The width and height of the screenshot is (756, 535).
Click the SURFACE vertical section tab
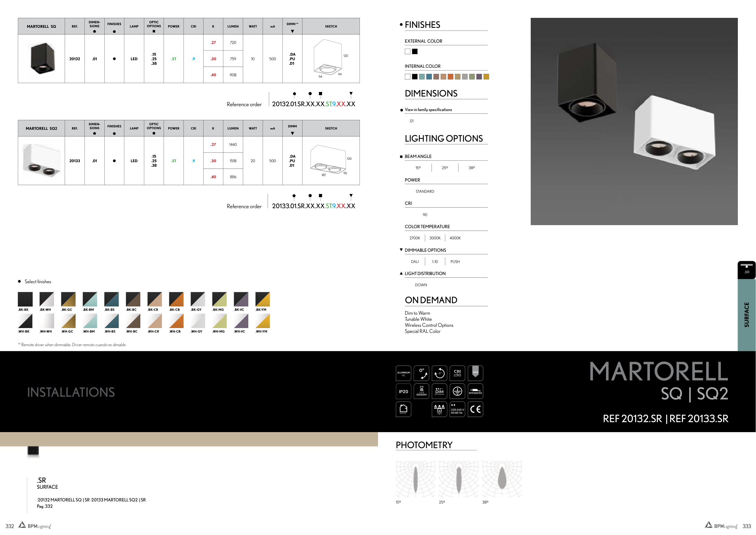tap(746, 315)
